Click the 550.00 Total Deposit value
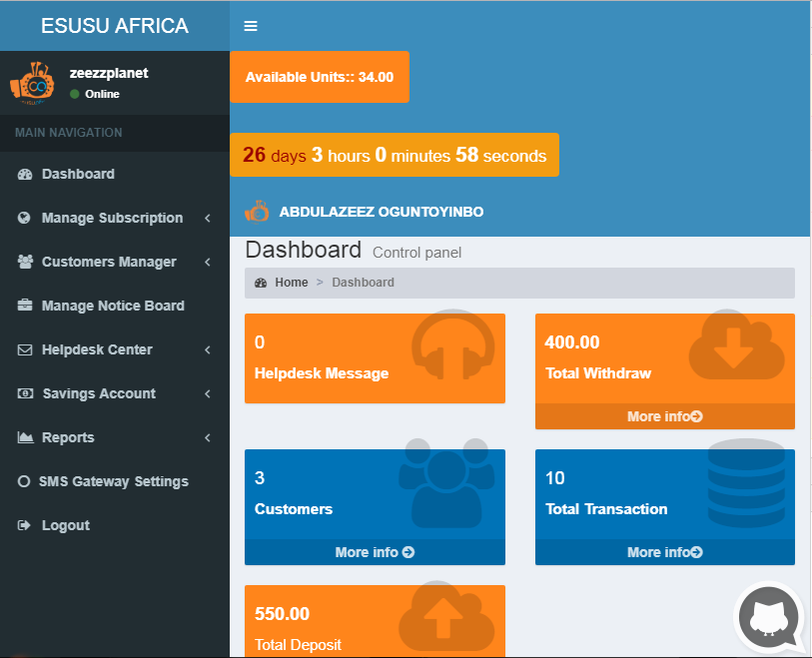The height and width of the screenshot is (658, 812). pyautogui.click(x=283, y=614)
